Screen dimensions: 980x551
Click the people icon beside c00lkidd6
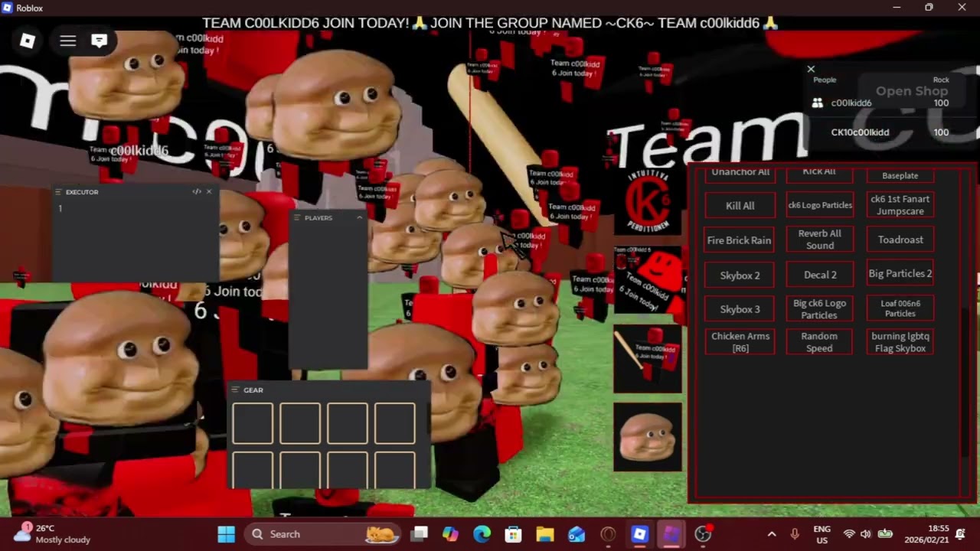[817, 103]
